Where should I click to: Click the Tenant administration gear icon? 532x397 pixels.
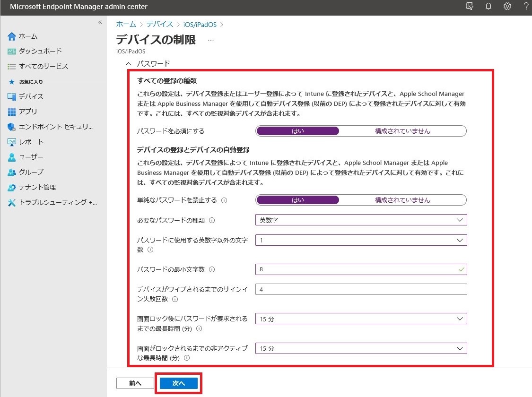click(11, 187)
